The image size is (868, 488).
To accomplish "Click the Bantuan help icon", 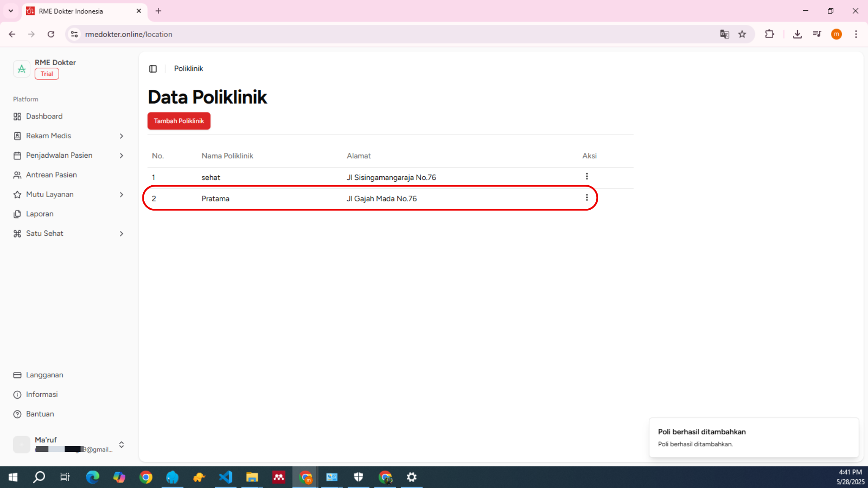I will coord(17,414).
